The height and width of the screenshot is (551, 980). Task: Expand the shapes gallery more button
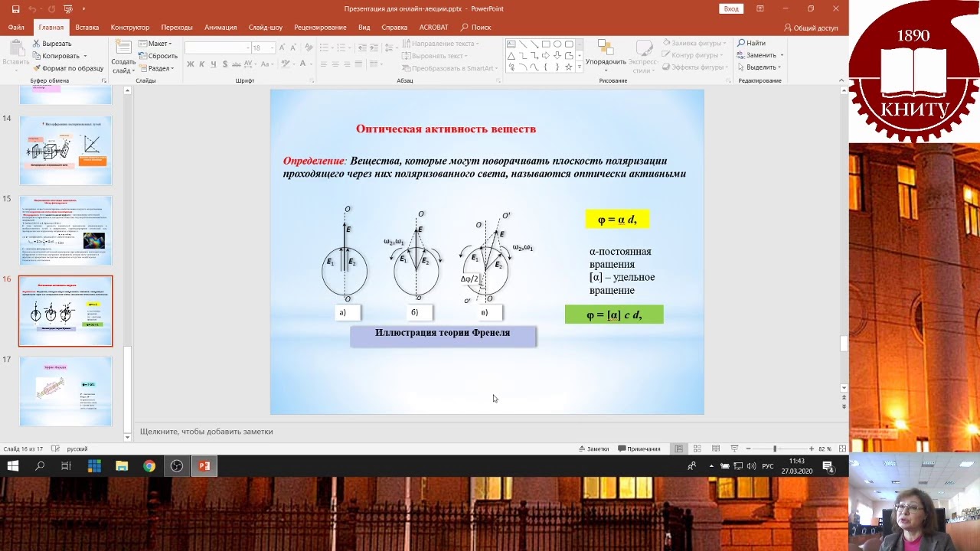[x=578, y=68]
